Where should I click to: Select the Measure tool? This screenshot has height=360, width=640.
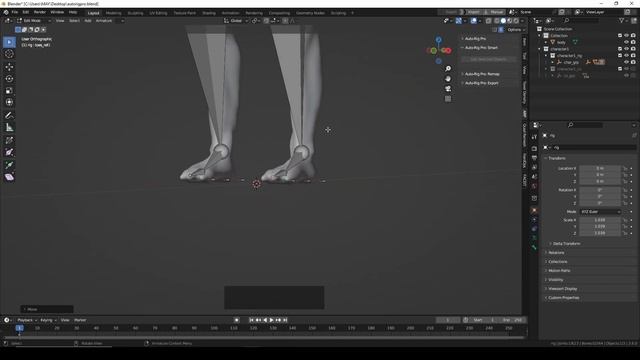tap(9, 127)
